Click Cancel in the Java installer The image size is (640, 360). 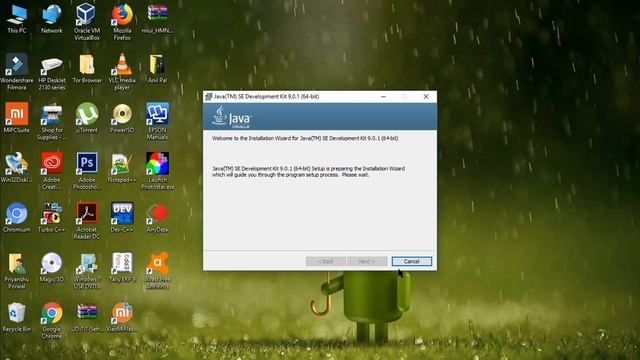pyautogui.click(x=411, y=261)
